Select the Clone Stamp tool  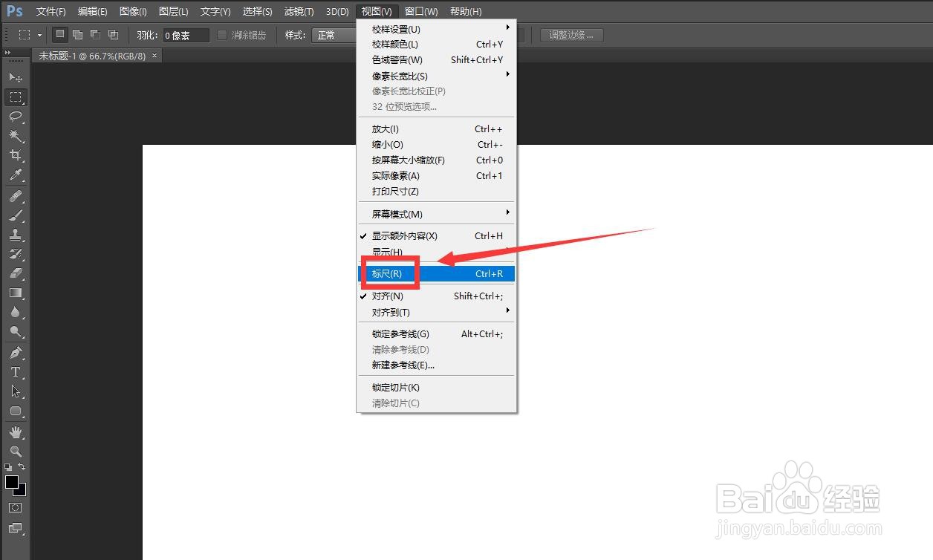point(16,234)
